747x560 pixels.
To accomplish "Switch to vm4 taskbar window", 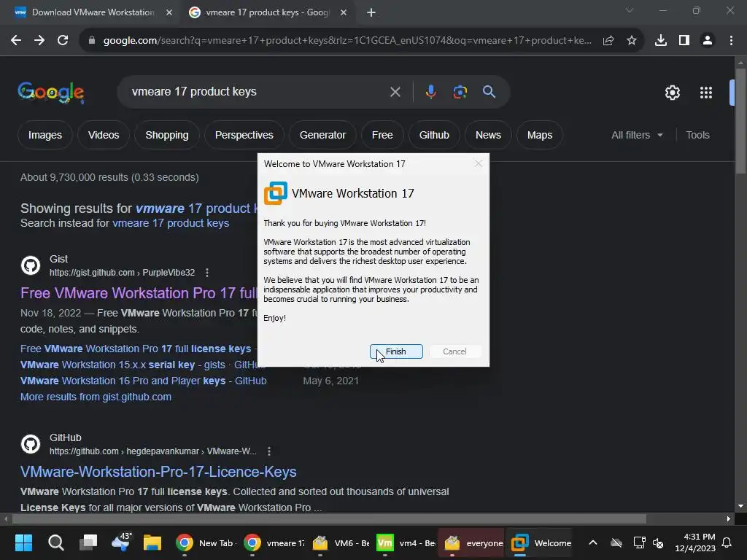I will (x=406, y=542).
